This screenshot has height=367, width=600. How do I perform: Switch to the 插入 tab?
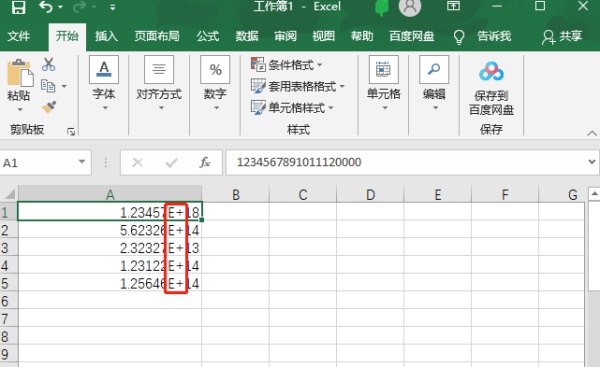(106, 36)
